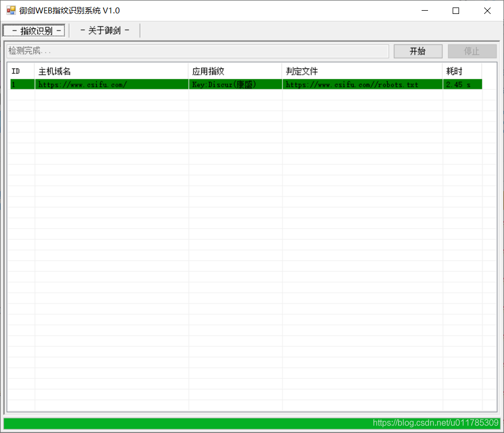Open the 关于御剑 tab
The width and height of the screenshot is (504, 433).
[105, 31]
